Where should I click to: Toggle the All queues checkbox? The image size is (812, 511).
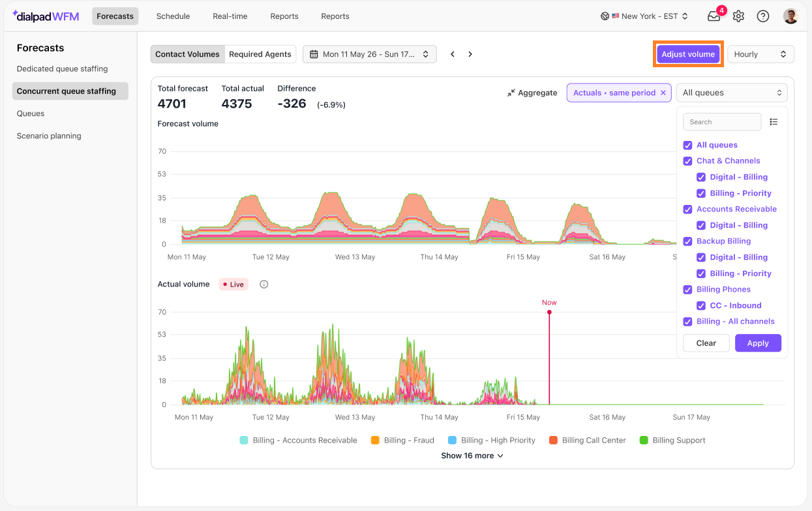click(x=687, y=145)
